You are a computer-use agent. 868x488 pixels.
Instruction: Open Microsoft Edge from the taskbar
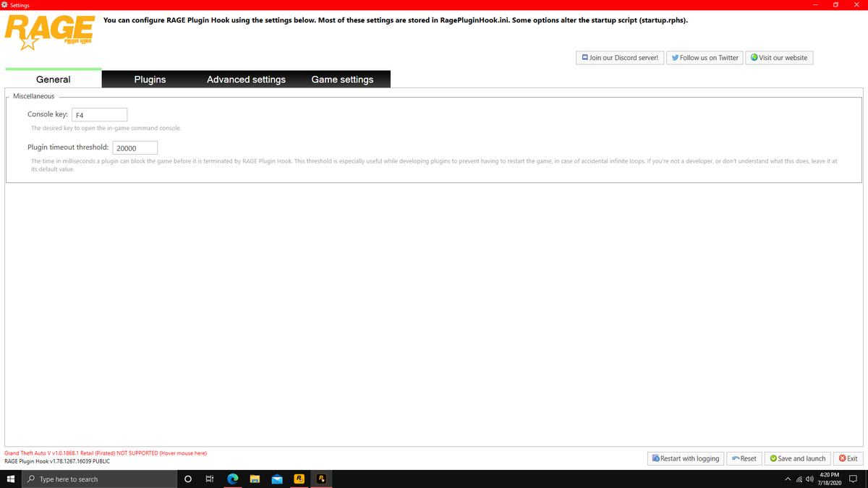coord(233,479)
